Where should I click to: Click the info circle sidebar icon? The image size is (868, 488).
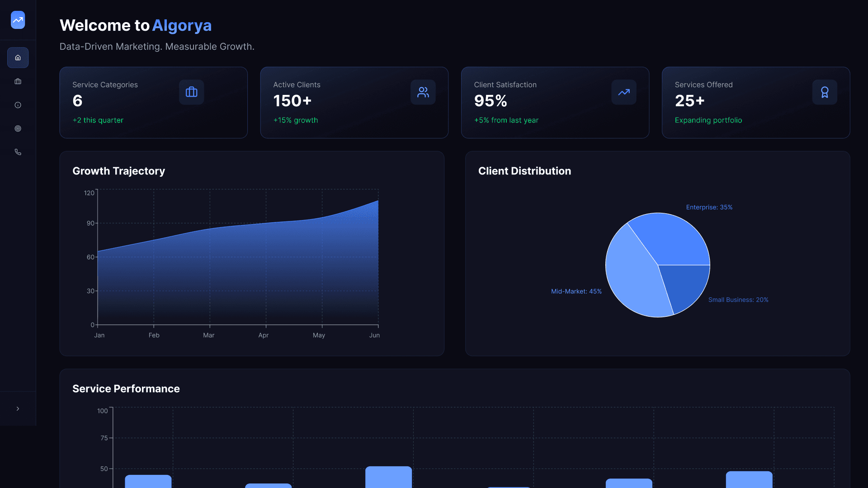coord(18,105)
